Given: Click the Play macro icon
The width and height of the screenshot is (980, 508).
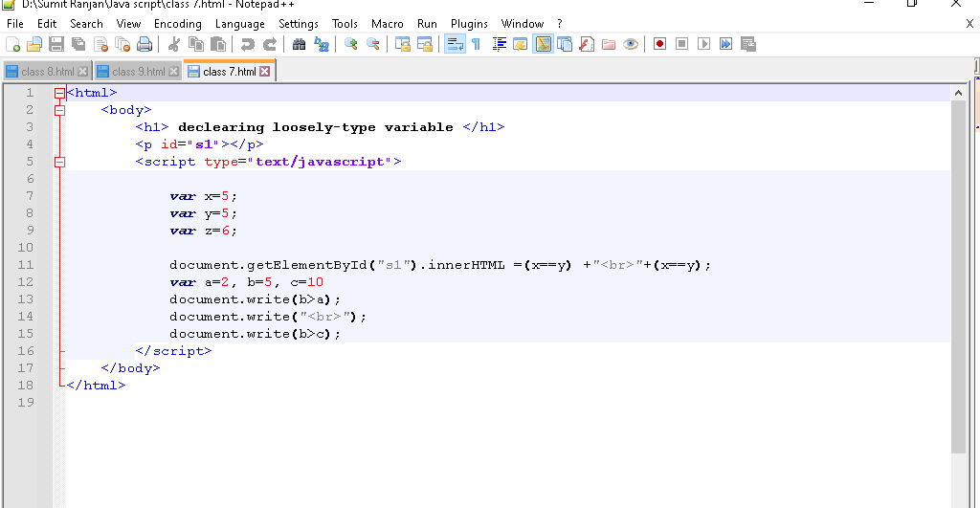Looking at the screenshot, I should pos(703,44).
